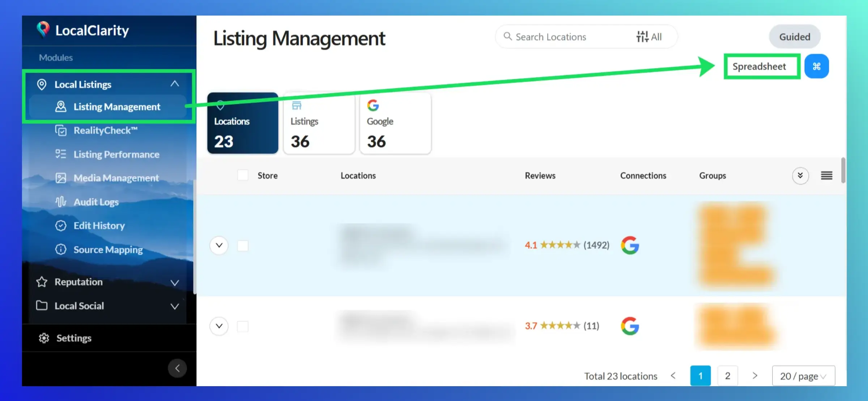Click the storefront icon on Listings card
868x401 pixels.
[x=297, y=105]
